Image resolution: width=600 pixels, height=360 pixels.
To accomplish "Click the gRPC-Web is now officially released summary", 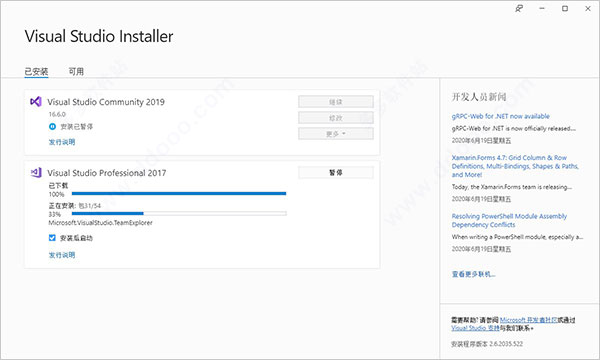I will (x=514, y=128).
